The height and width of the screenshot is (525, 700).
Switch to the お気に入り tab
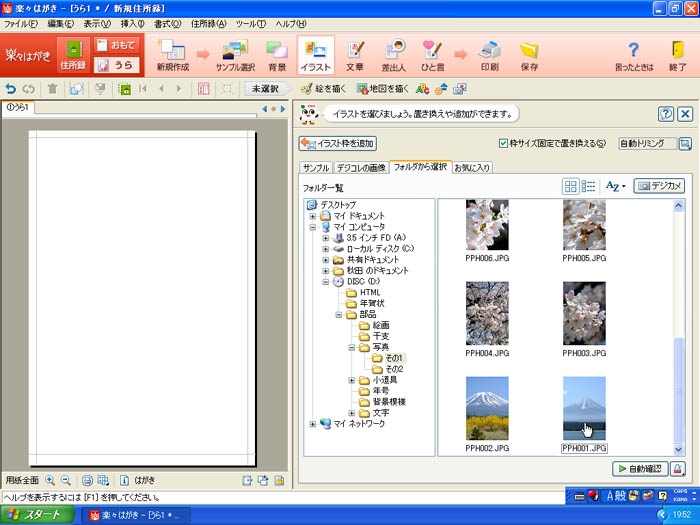click(472, 167)
